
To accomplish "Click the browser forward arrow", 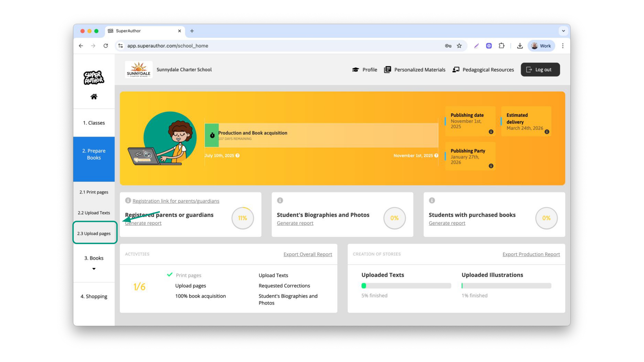I will click(93, 46).
